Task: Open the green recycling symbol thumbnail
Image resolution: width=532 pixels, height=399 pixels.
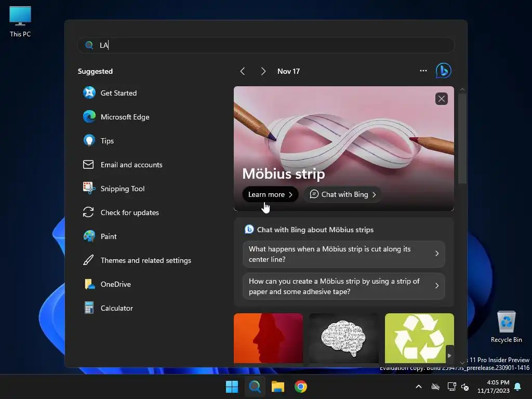Action: pyautogui.click(x=419, y=338)
